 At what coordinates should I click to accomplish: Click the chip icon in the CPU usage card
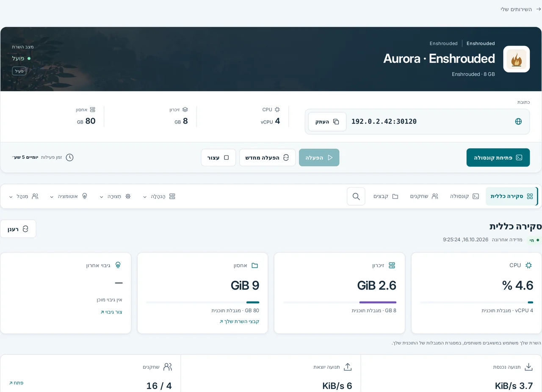[528, 265]
